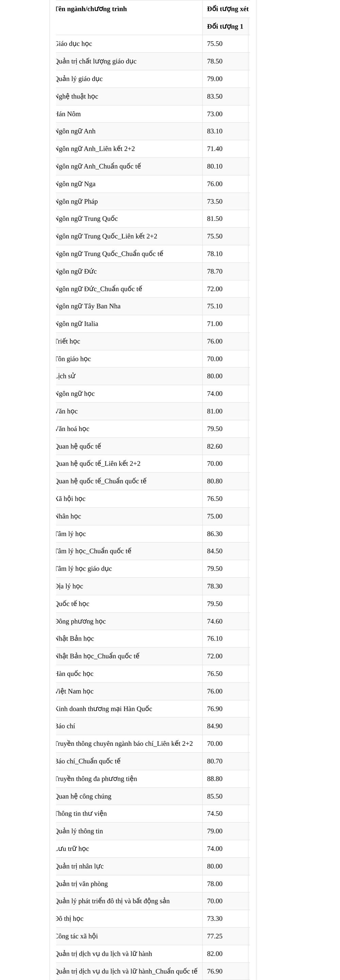Click the 'Lịch sử' row
Viewport: 340px width, 980px height.
tap(152, 376)
